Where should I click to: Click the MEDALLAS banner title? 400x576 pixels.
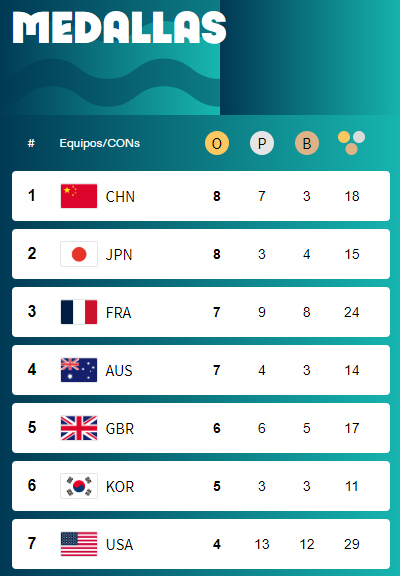coord(119,28)
